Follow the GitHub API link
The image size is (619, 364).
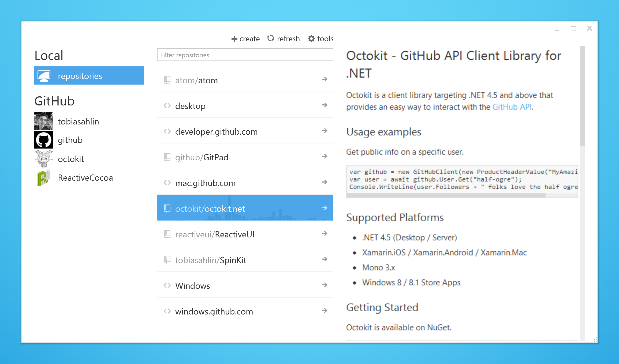pos(512,107)
